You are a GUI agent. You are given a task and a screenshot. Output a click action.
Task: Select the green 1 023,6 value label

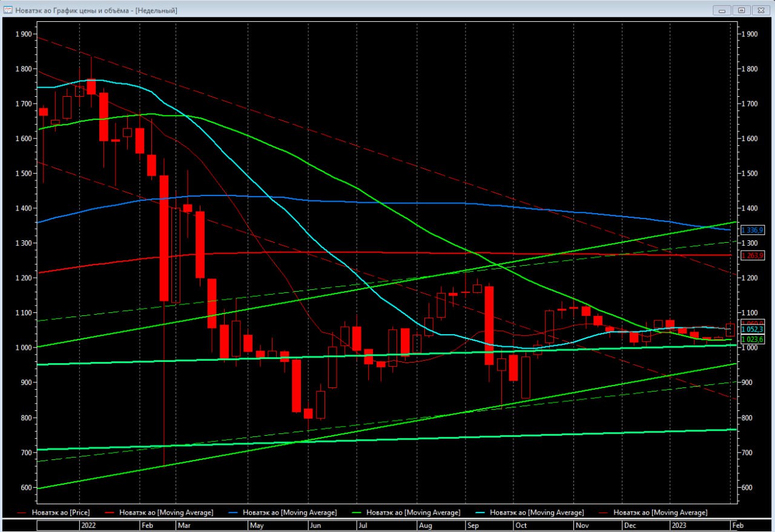(x=753, y=340)
